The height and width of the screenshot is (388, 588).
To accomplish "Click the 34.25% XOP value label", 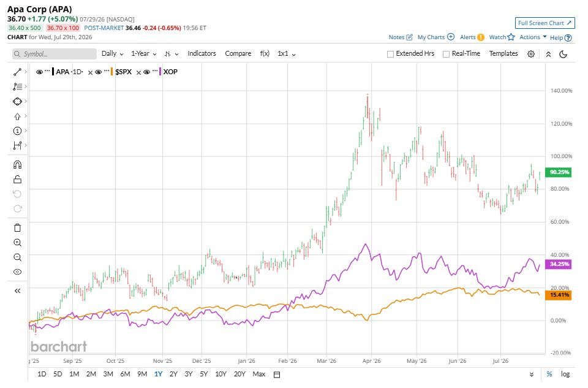I will coord(559,264).
